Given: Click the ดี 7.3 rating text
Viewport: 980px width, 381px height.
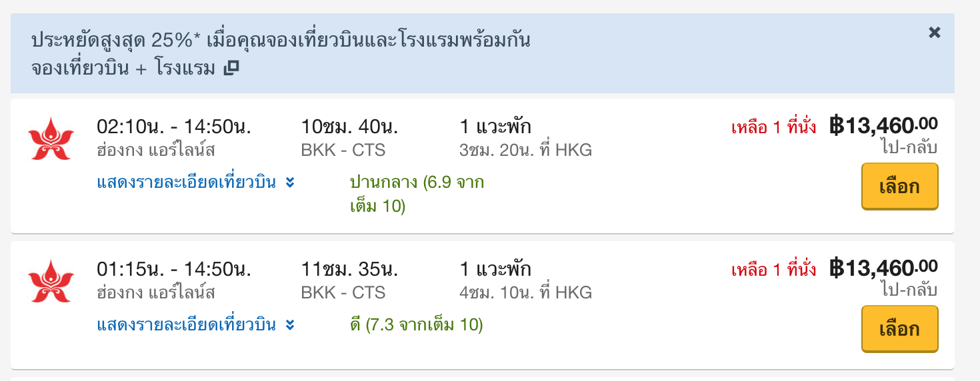Looking at the screenshot, I should [416, 325].
